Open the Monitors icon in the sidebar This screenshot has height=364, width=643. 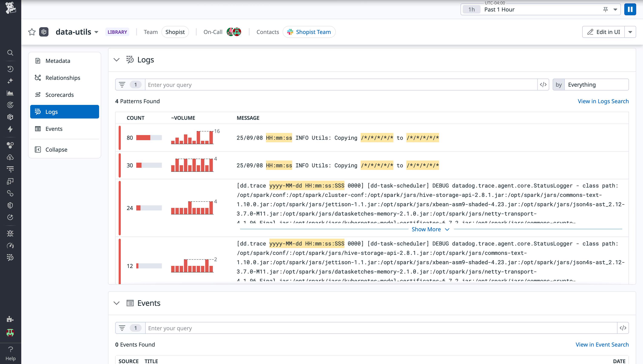point(10,105)
